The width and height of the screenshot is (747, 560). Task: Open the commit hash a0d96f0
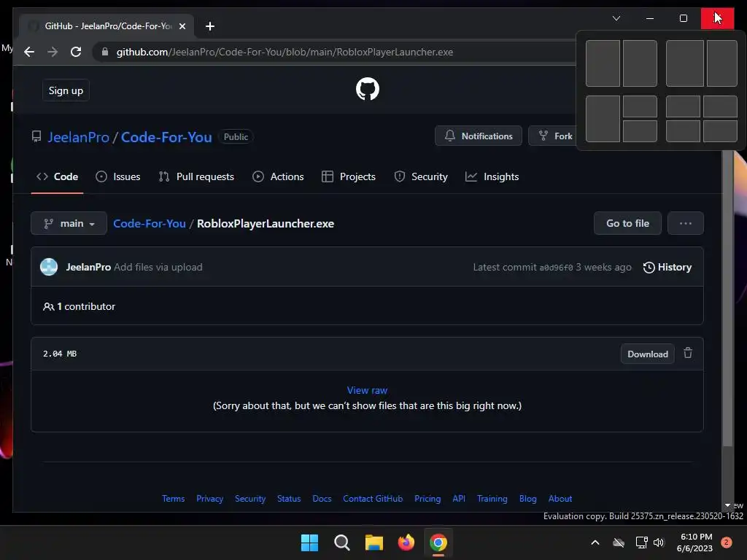[x=556, y=268]
